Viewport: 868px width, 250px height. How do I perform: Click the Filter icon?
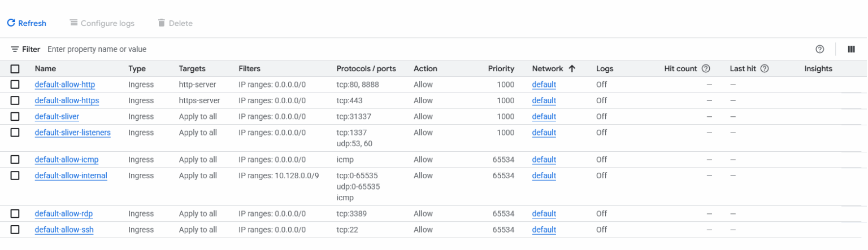[x=15, y=50]
